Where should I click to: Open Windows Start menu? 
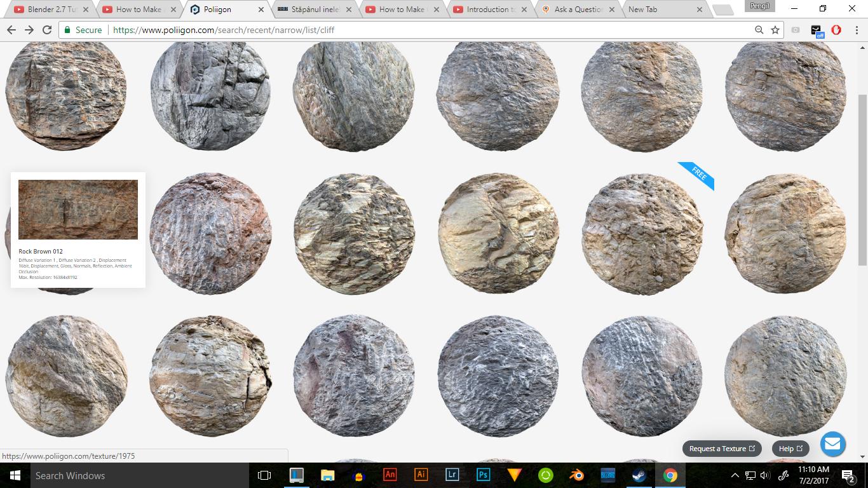[15, 475]
